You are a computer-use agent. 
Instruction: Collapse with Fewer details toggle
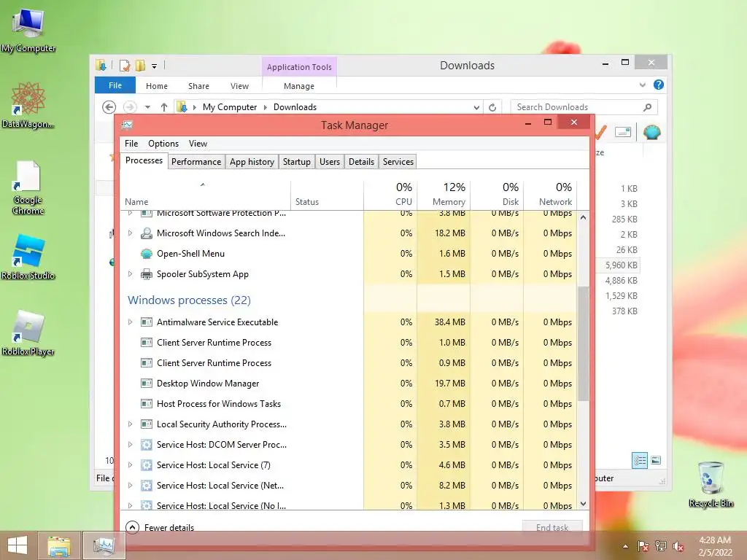(x=160, y=527)
